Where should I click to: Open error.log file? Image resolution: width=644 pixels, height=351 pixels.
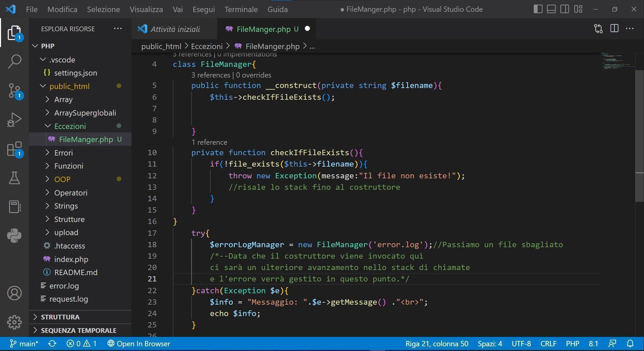point(80,286)
